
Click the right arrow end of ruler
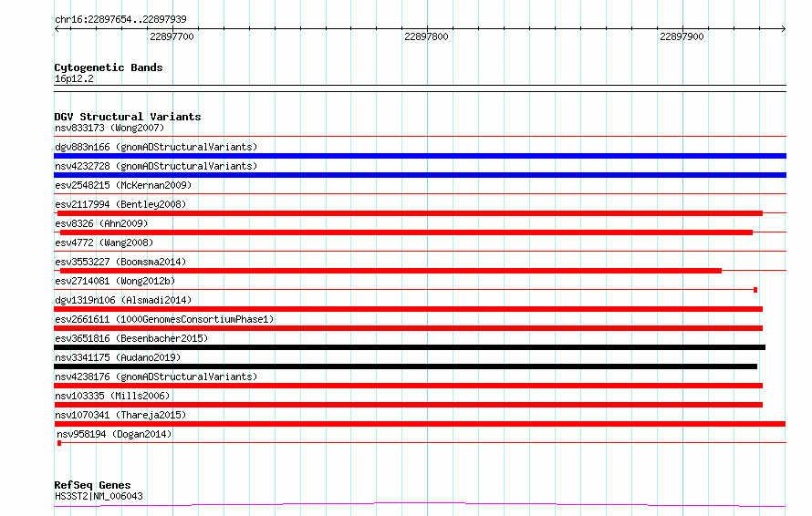784,29
